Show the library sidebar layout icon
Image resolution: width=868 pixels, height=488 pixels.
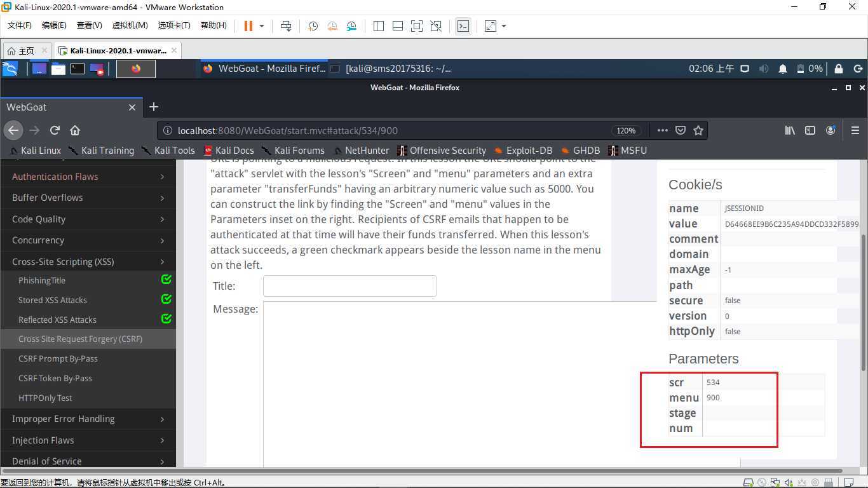coord(379,26)
